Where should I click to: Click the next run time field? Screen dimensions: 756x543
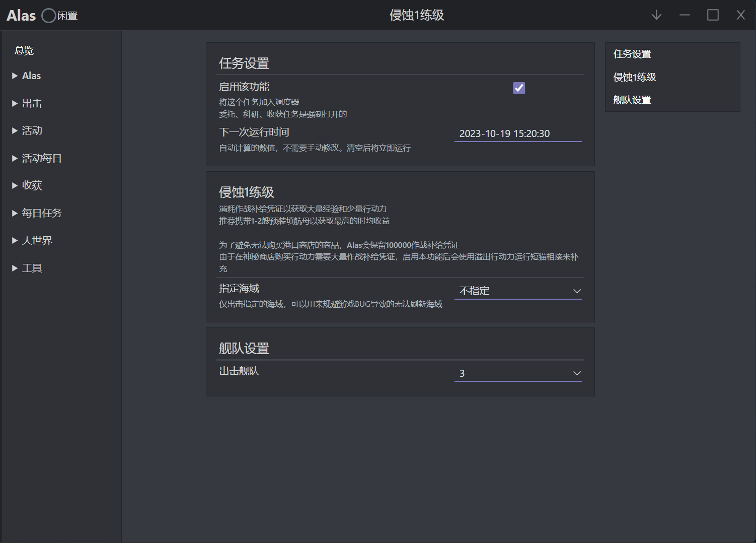(518, 133)
